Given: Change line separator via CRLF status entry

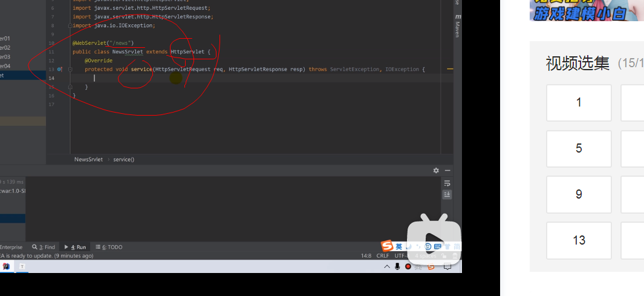Looking at the screenshot, I should [382, 255].
